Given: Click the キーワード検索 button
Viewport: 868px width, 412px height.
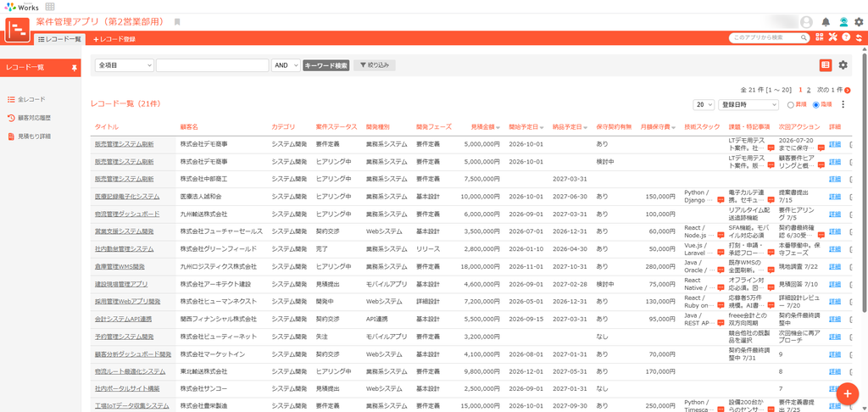Looking at the screenshot, I should (x=326, y=65).
